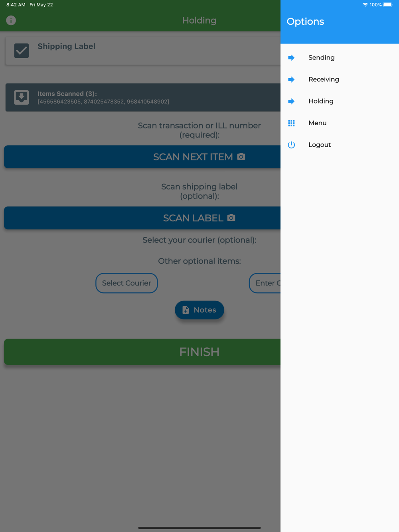Click the Holding arrow icon
Screen dimensions: 399x532
pos(291,101)
